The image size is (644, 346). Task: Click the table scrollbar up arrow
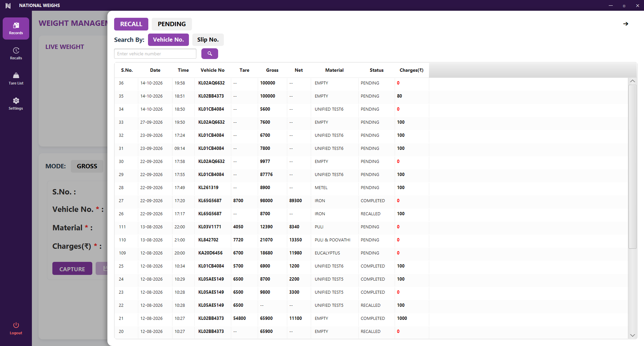tap(633, 81)
